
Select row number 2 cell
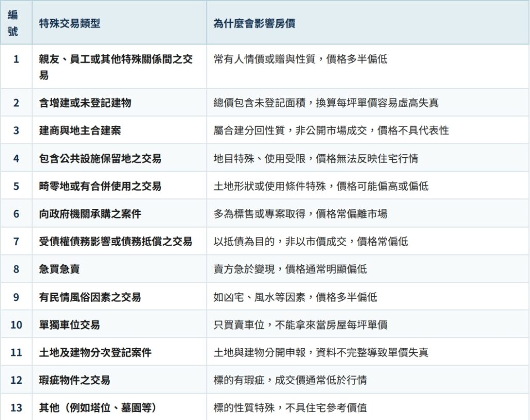(x=16, y=103)
